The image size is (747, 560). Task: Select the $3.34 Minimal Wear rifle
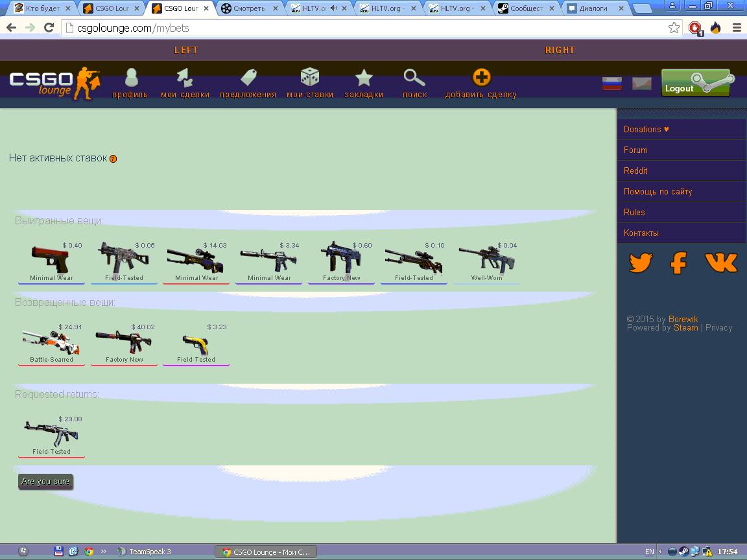(268, 262)
